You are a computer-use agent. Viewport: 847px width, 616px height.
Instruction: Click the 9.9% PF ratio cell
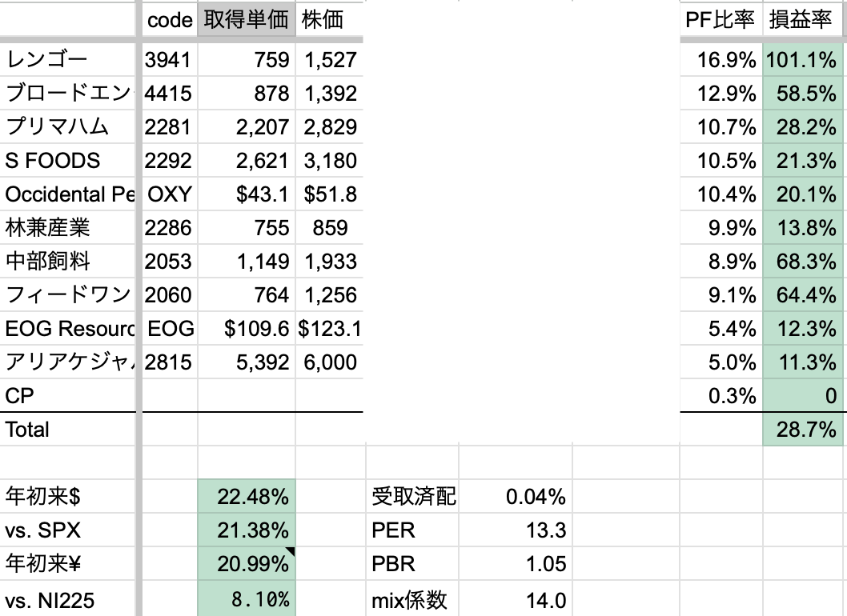[x=721, y=227]
